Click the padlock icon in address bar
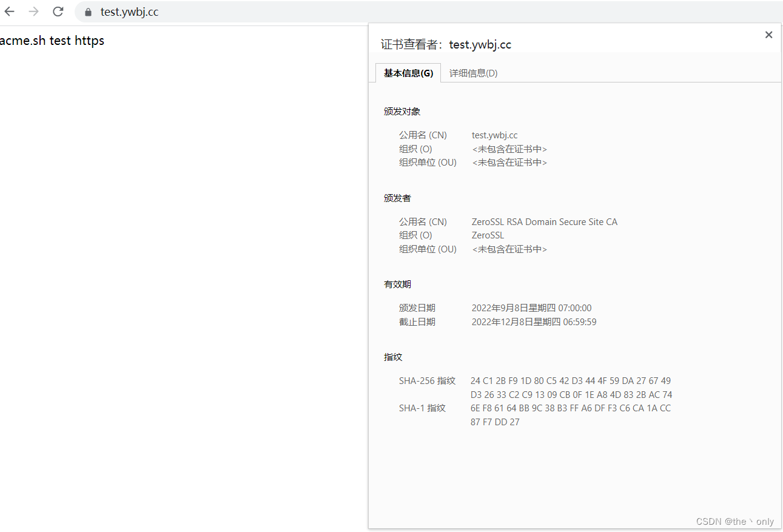 89,12
